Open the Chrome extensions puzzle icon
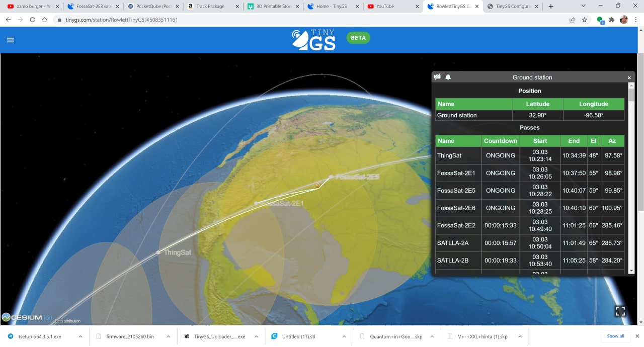 [612, 20]
